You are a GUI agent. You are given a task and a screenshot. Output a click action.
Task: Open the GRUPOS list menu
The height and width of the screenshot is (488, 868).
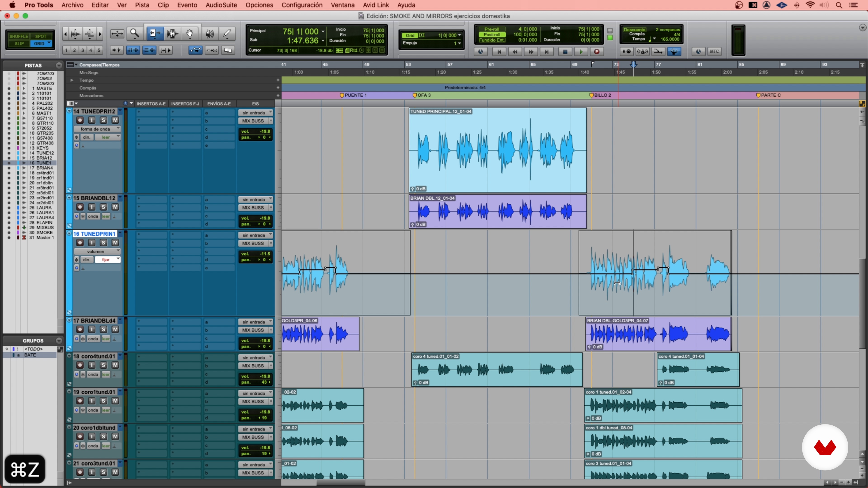(x=59, y=340)
